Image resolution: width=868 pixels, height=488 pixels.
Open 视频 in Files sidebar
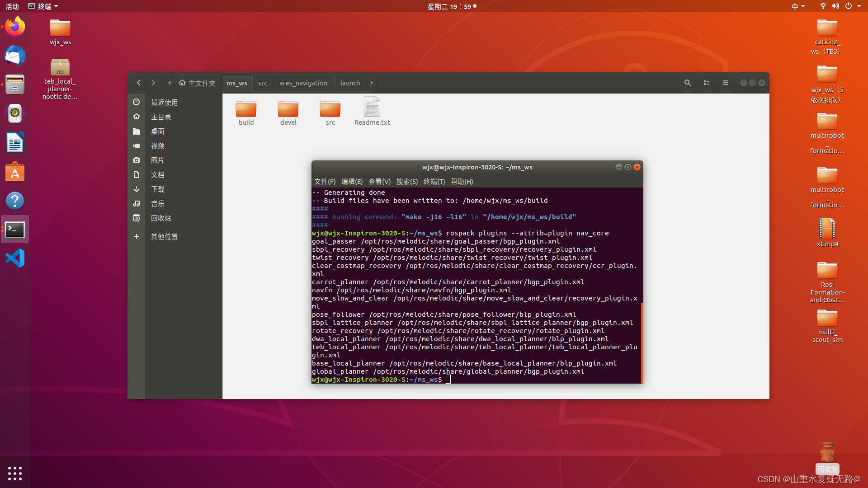click(x=175, y=145)
